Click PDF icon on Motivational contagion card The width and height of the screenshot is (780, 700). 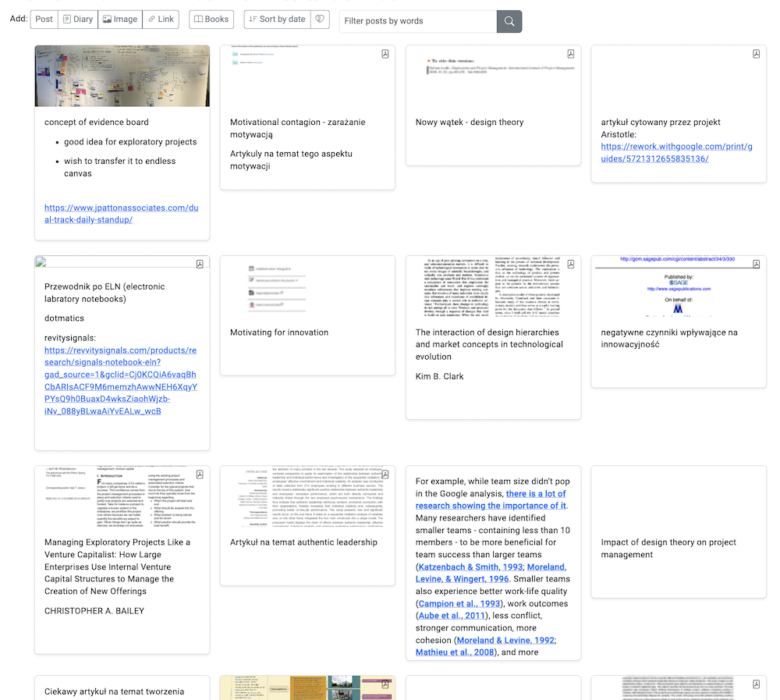pos(385,54)
